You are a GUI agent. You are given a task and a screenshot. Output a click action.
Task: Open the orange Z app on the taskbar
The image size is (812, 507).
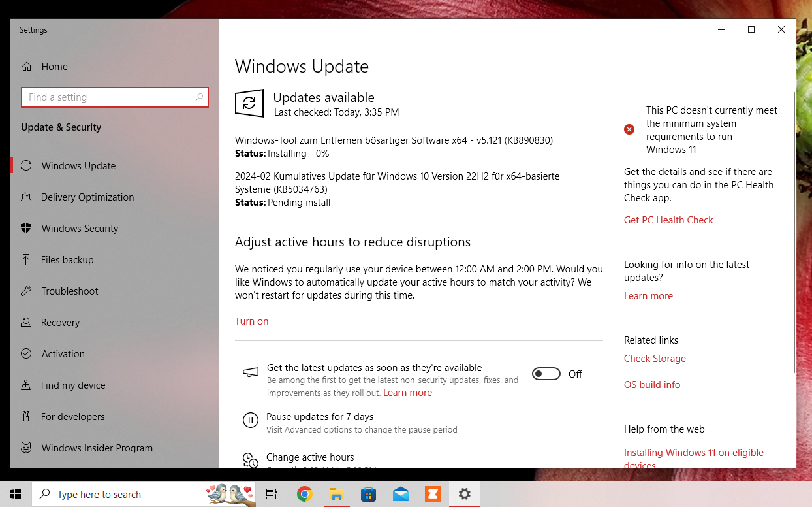432,495
